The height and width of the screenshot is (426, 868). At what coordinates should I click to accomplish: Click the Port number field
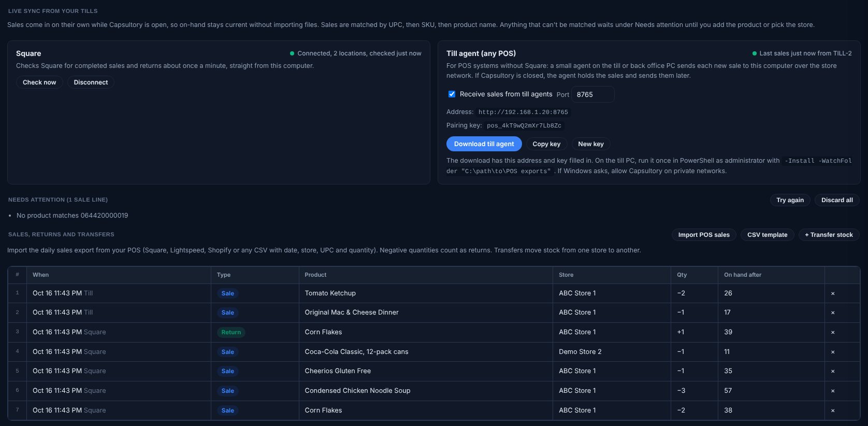pos(593,94)
